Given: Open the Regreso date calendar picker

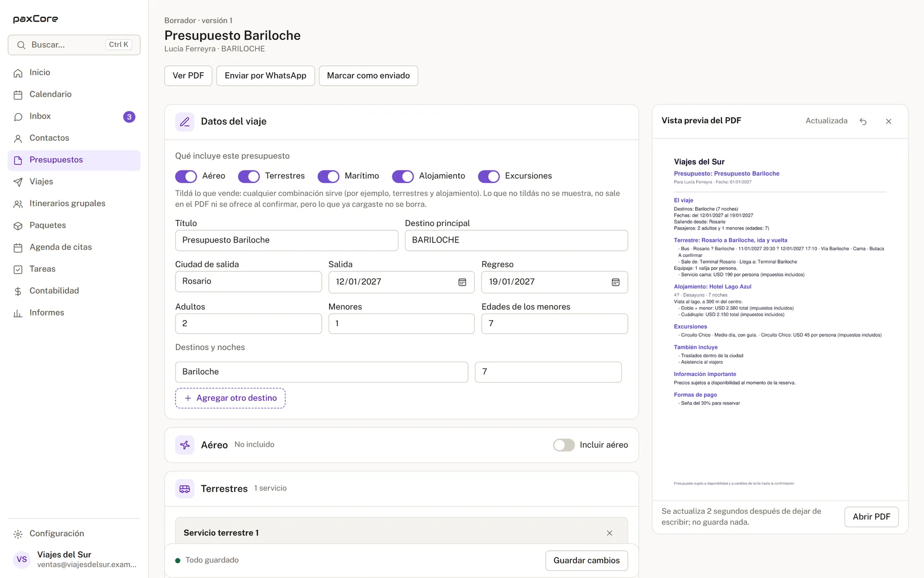Looking at the screenshot, I should 615,282.
